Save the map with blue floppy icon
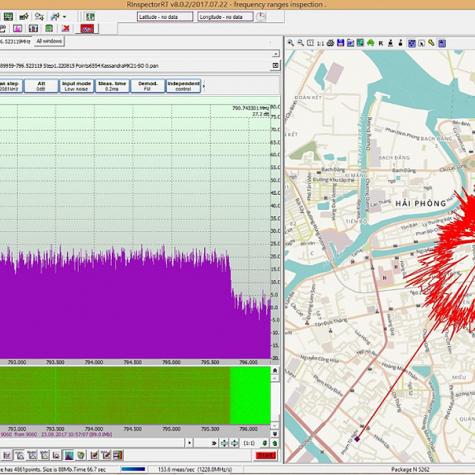 pos(340,43)
